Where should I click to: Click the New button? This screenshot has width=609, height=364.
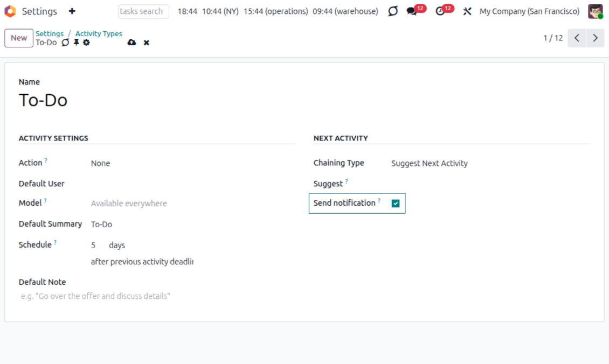pos(18,38)
